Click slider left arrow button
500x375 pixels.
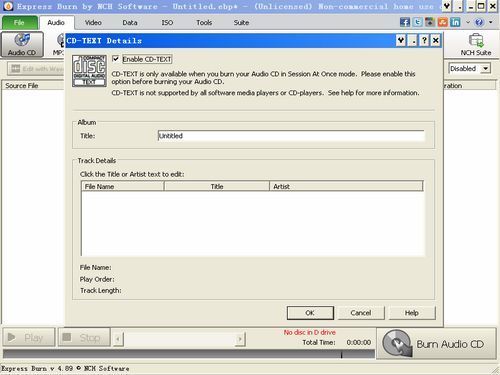pos(118,339)
